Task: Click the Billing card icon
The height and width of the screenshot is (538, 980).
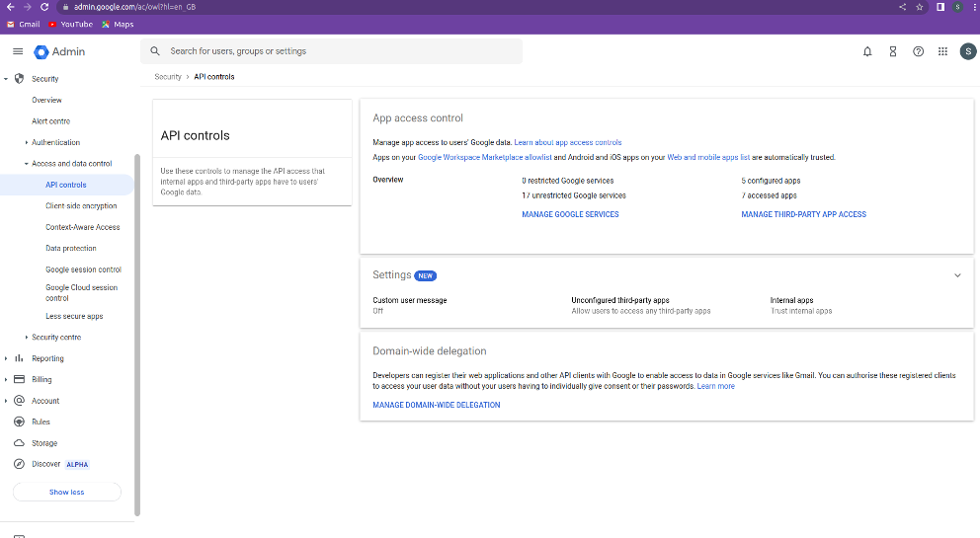Action: click(20, 379)
